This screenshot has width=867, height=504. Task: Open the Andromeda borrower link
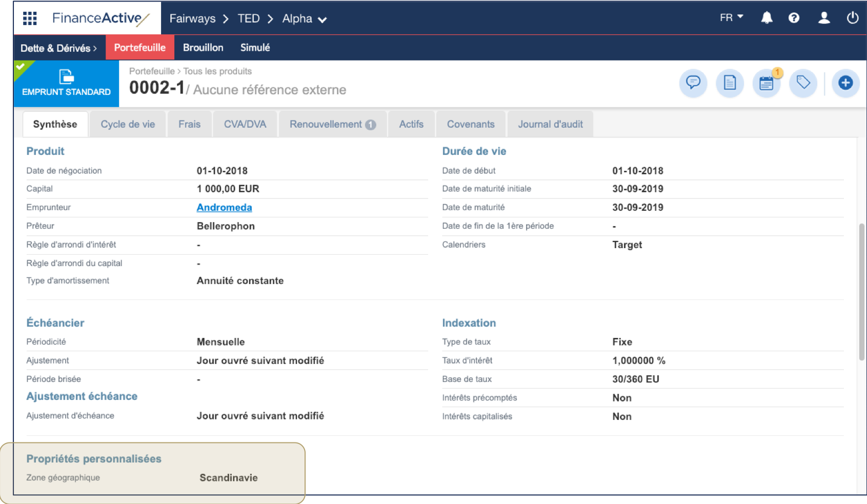pos(224,207)
